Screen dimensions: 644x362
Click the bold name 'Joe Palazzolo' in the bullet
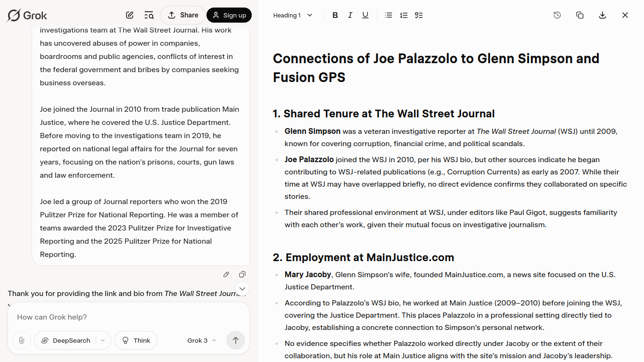[309, 159]
